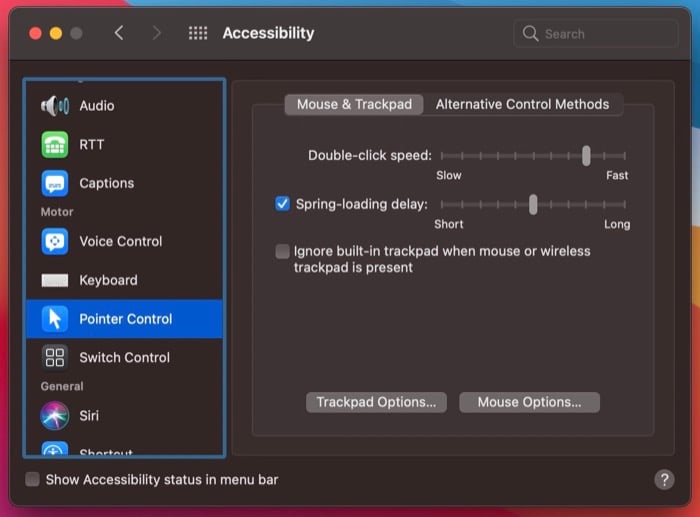Click the Captions speech bubble icon
700x517 pixels.
55,183
